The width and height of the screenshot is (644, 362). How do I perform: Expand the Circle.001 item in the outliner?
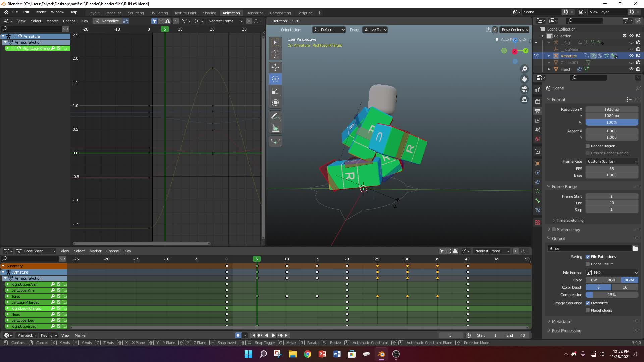point(549,62)
